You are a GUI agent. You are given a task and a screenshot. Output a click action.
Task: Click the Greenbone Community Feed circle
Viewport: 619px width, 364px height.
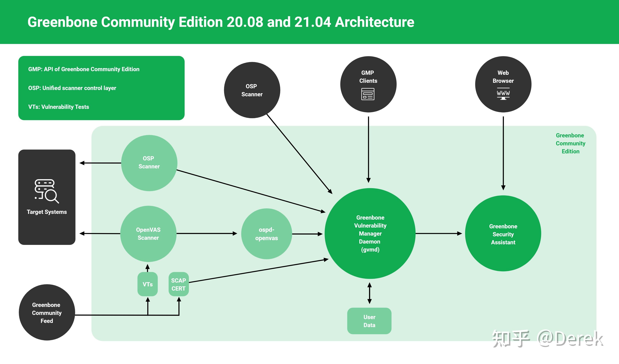[47, 312]
